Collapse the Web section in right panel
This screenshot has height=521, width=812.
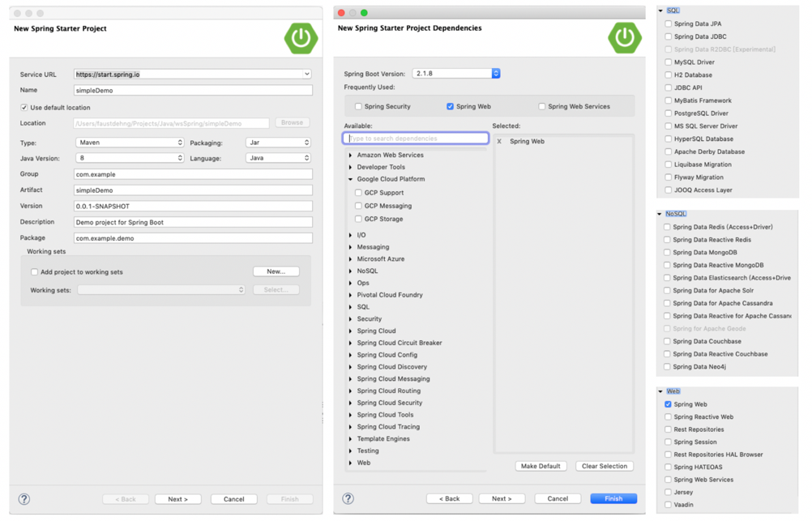660,391
